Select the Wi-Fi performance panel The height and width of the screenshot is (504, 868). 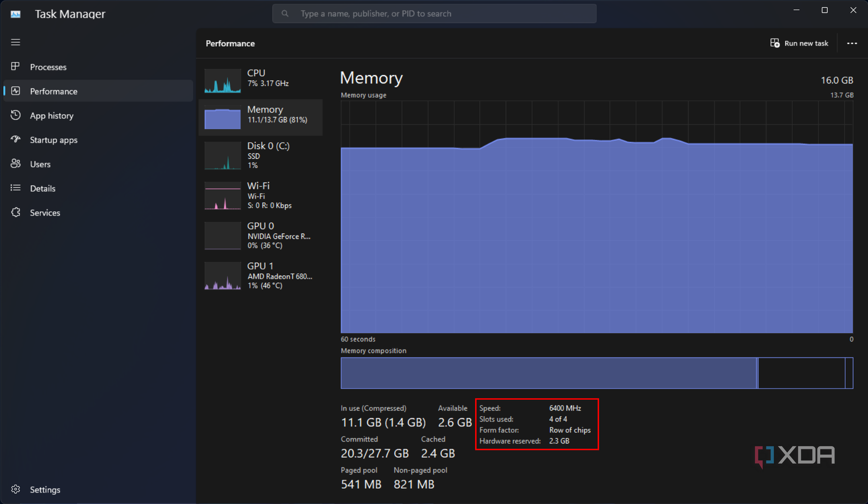pos(261,195)
